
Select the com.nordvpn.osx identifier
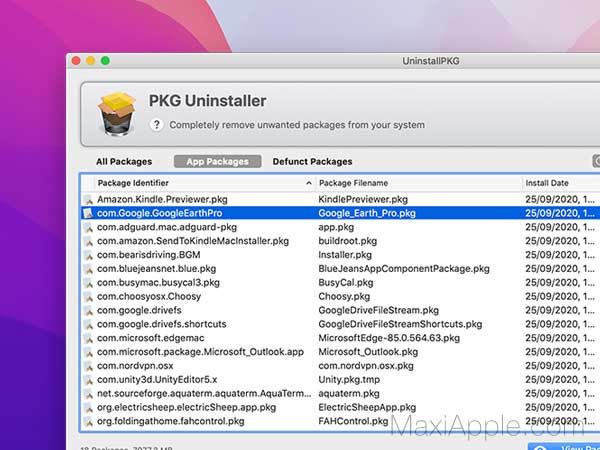tap(135, 366)
